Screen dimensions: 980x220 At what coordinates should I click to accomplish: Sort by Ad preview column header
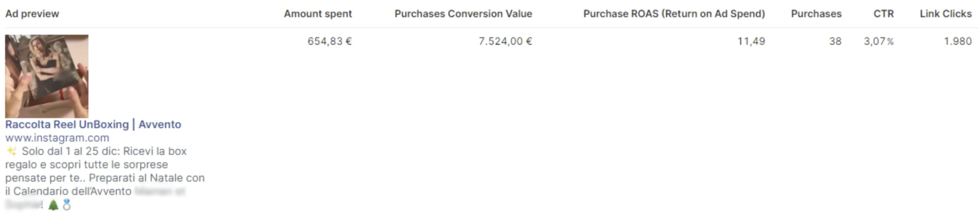coord(32,14)
